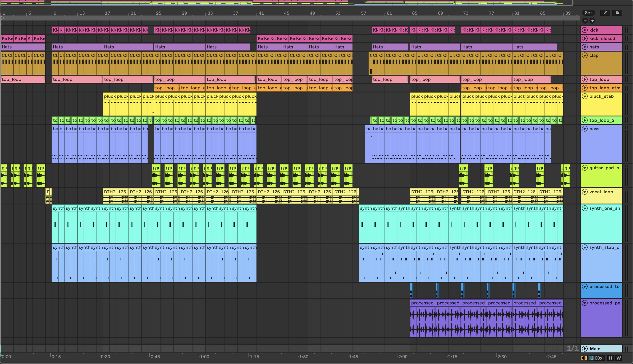
Task: Click the W optimize width button
Action: point(619,358)
